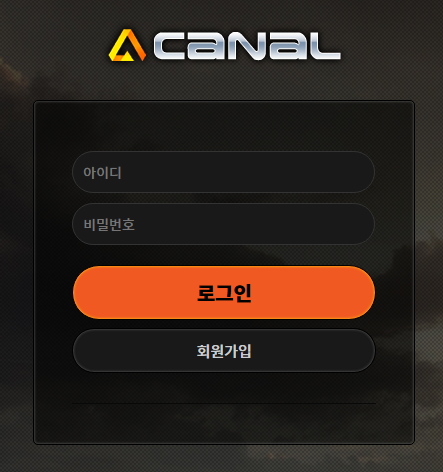
Task: Select the 아이디 placeholder text
Action: 102,173
